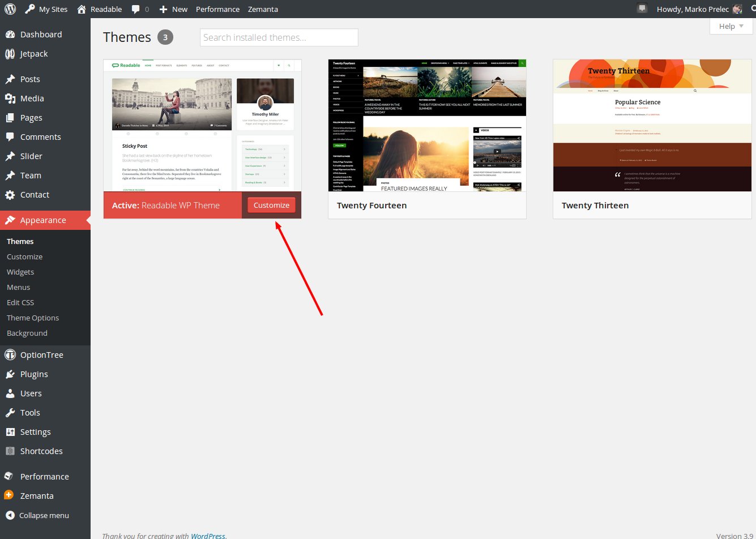Open Theme Options submenu item
The width and height of the screenshot is (756, 539).
[33, 318]
